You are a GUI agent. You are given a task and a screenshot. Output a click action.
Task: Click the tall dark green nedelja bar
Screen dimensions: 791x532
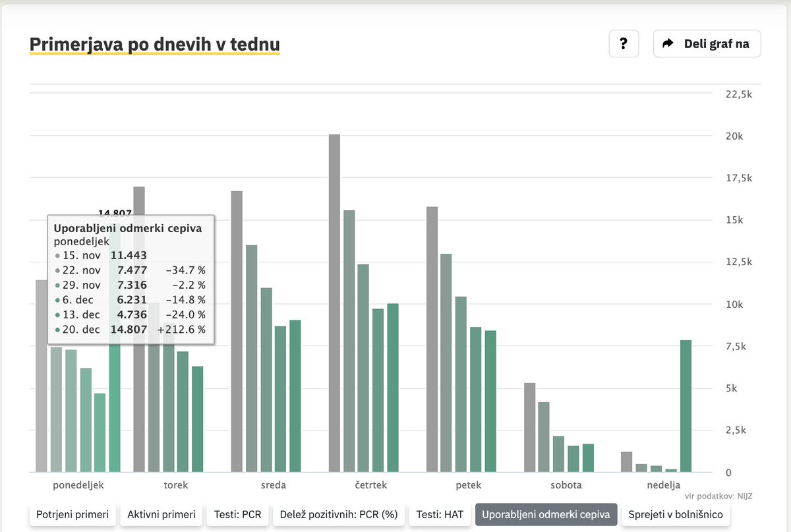tap(686, 406)
